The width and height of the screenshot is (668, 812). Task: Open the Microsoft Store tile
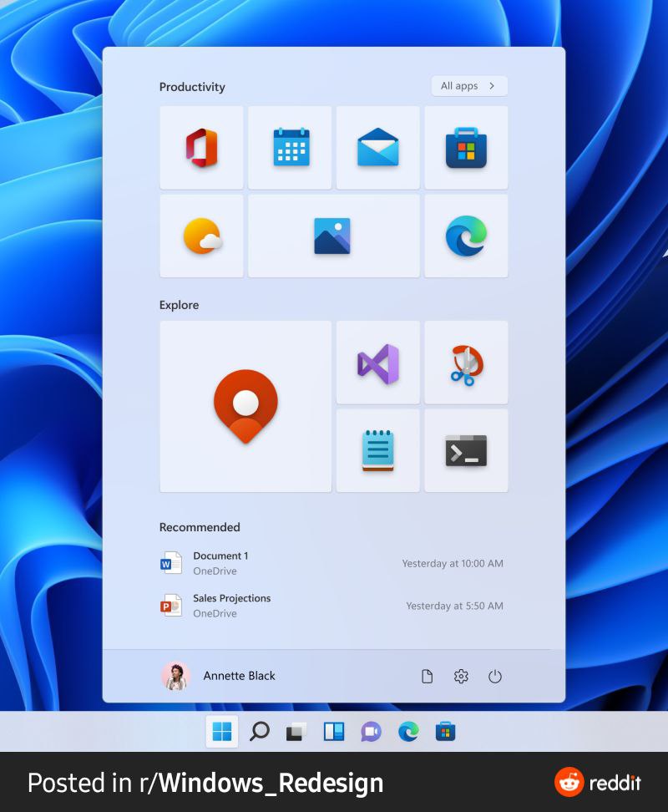pos(466,148)
